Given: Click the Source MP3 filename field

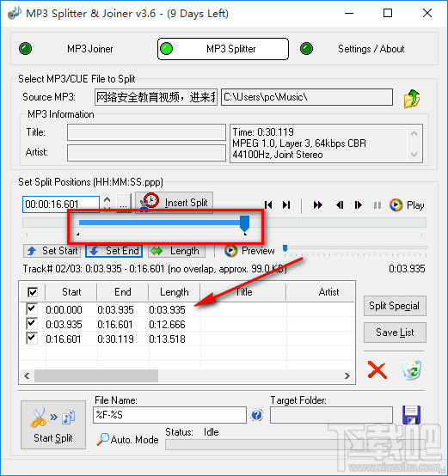Looking at the screenshot, I should click(x=156, y=97).
